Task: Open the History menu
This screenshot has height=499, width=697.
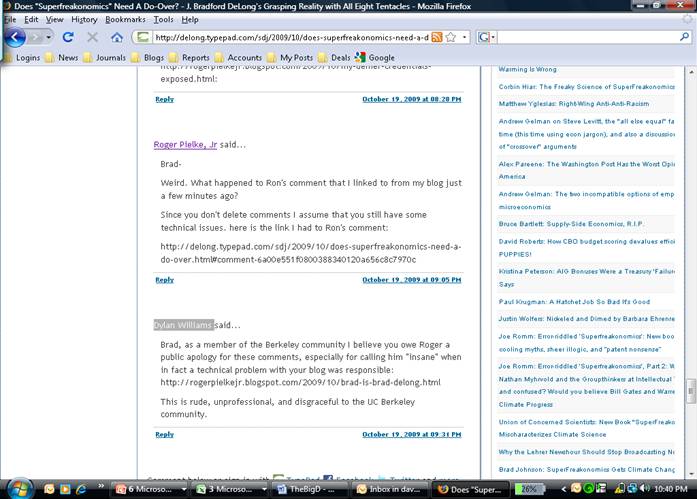Action: [x=84, y=20]
